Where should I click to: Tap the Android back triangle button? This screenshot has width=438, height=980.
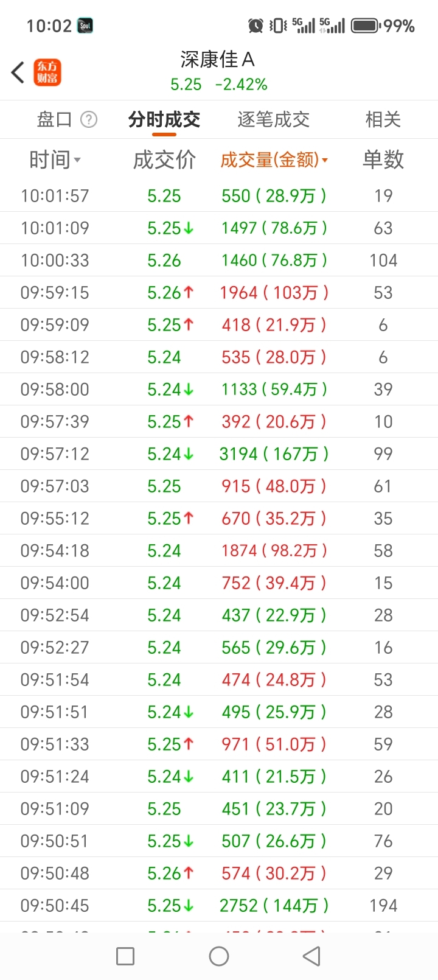311,956
